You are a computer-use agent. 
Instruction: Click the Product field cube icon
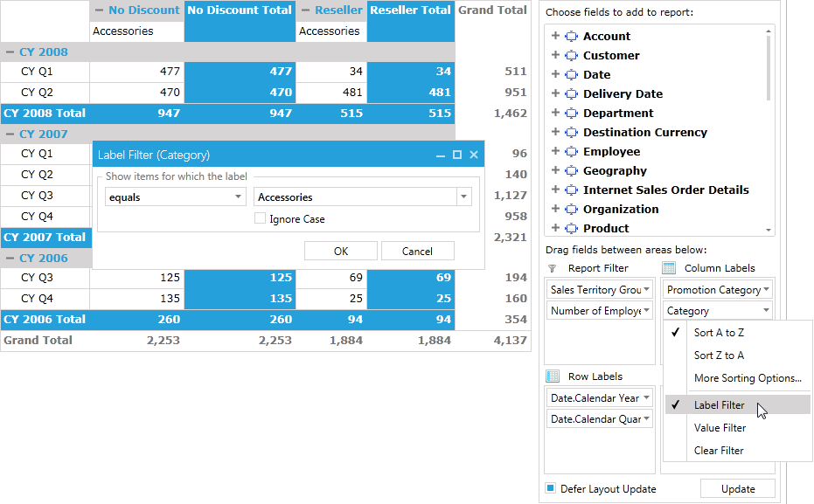point(572,228)
